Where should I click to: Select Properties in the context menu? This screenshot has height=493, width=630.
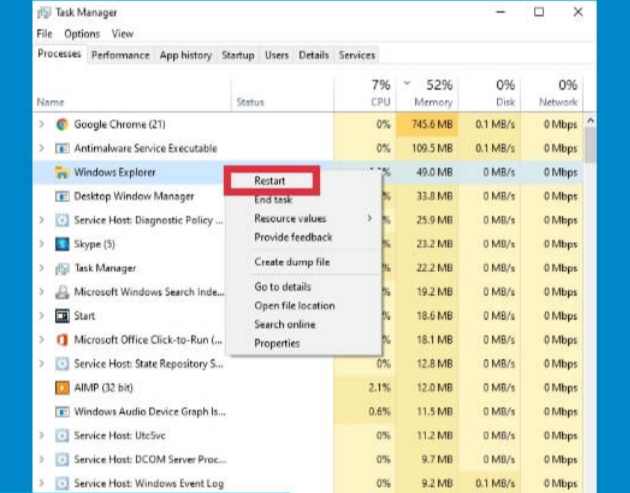pyautogui.click(x=277, y=344)
